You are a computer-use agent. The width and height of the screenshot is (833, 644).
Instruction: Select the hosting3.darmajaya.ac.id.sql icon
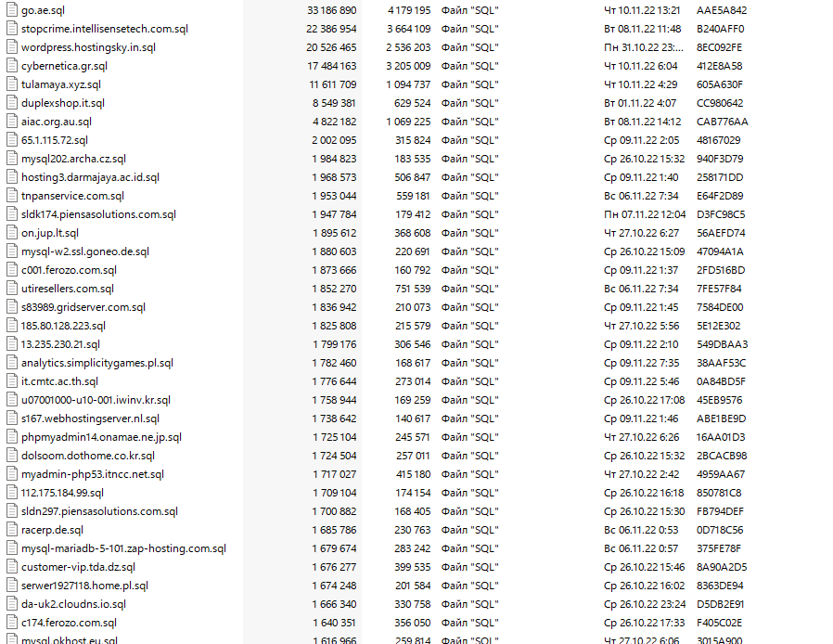click(x=12, y=177)
